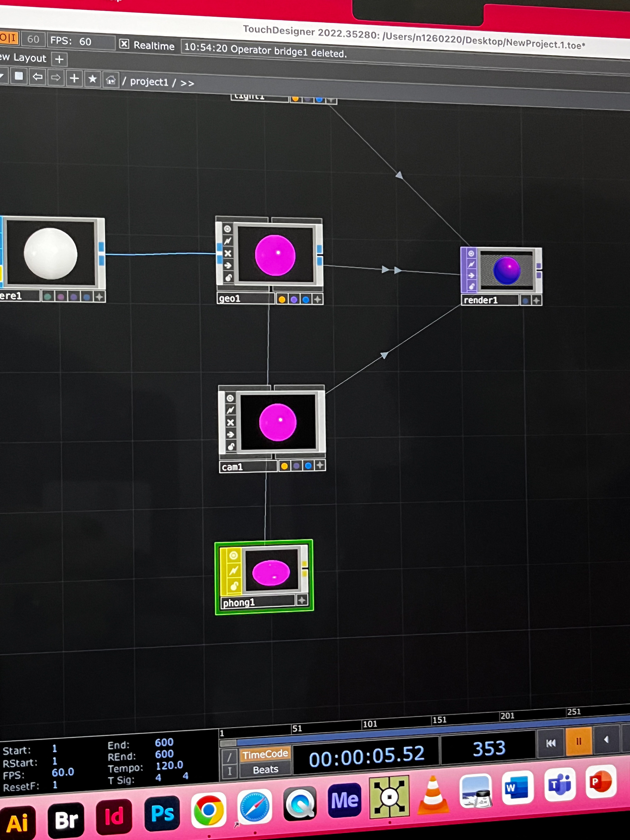The height and width of the screenshot is (840, 630).
Task: Toggle cam1 orange render flag
Action: [x=284, y=466]
